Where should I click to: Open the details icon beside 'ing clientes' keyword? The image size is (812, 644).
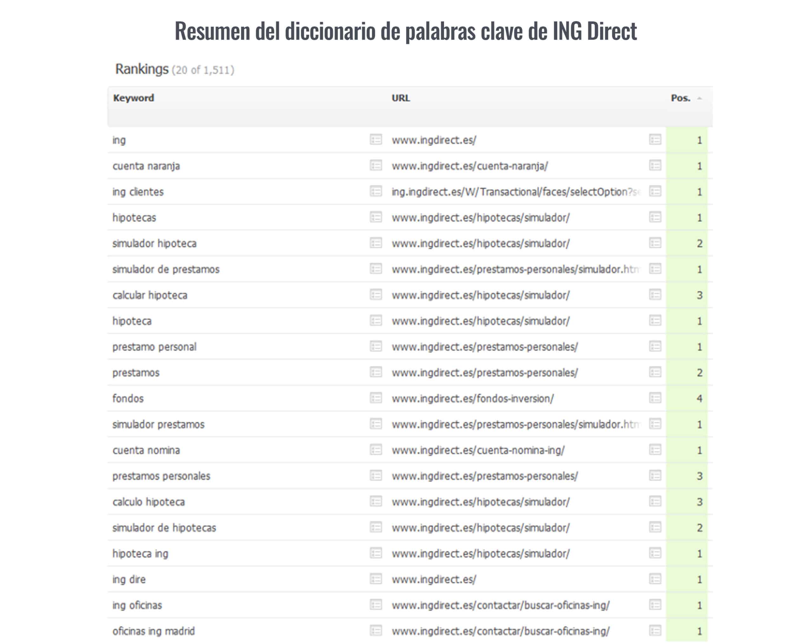coord(376,191)
